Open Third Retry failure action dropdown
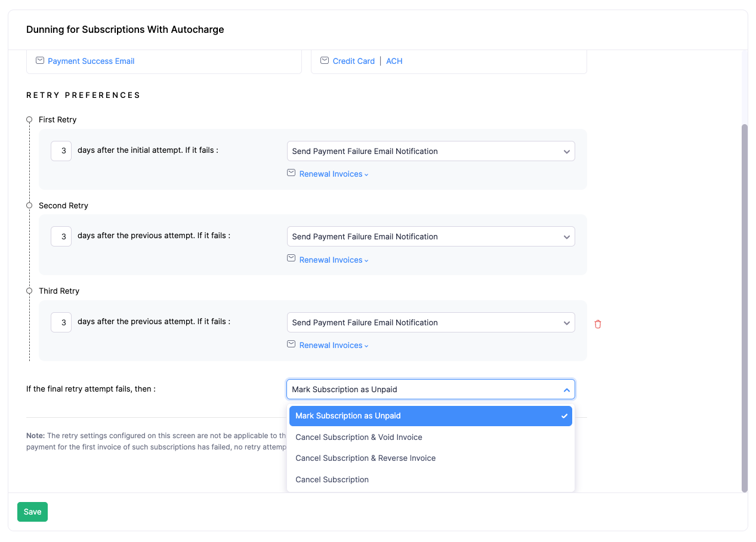The width and height of the screenshot is (756, 542). [x=430, y=322]
